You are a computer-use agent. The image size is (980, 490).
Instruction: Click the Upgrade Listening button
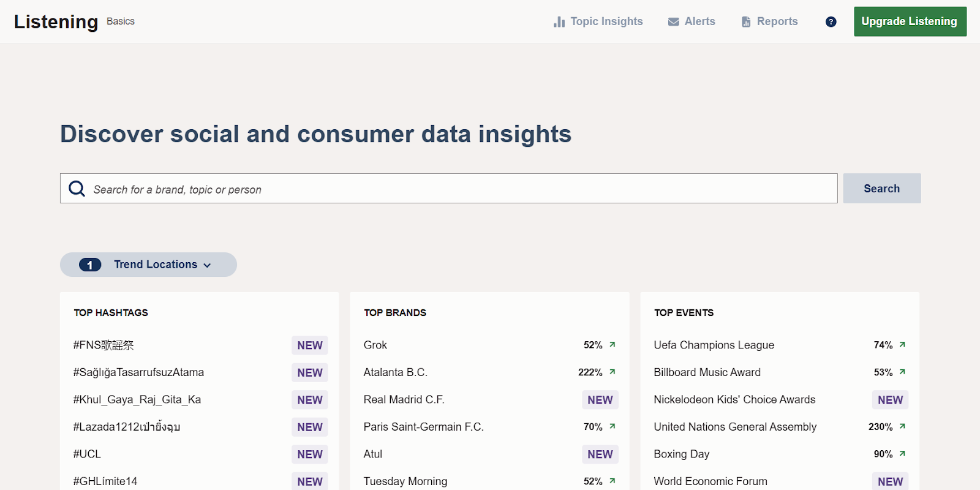click(x=910, y=21)
